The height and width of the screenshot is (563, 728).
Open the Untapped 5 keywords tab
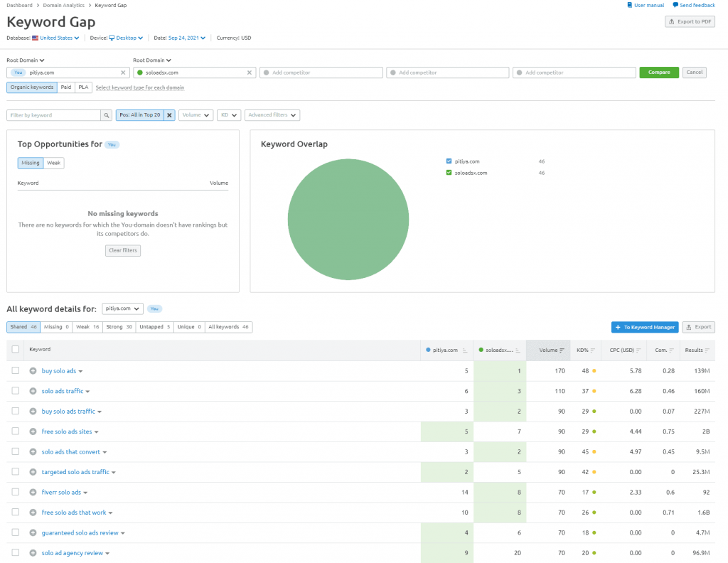[x=154, y=327]
